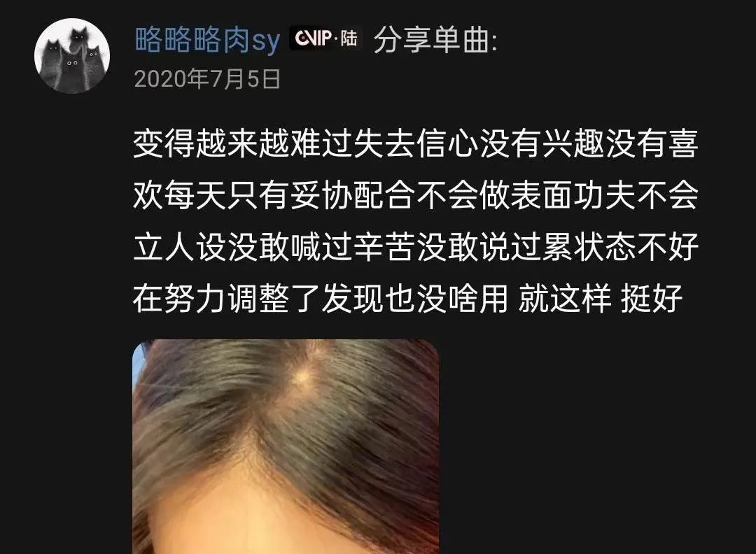The width and height of the screenshot is (756, 554).
Task: Tap the NetEase logo inside VIP badge
Action: tap(302, 38)
